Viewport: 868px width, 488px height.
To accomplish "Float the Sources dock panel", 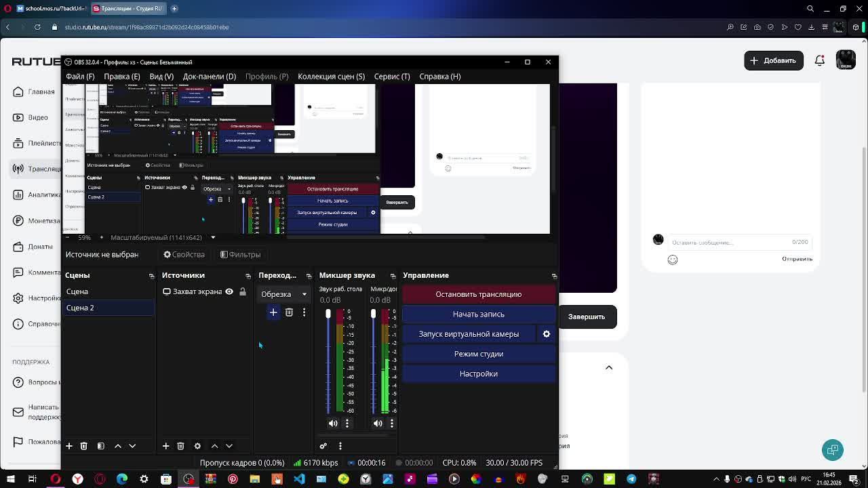I will pyautogui.click(x=248, y=276).
